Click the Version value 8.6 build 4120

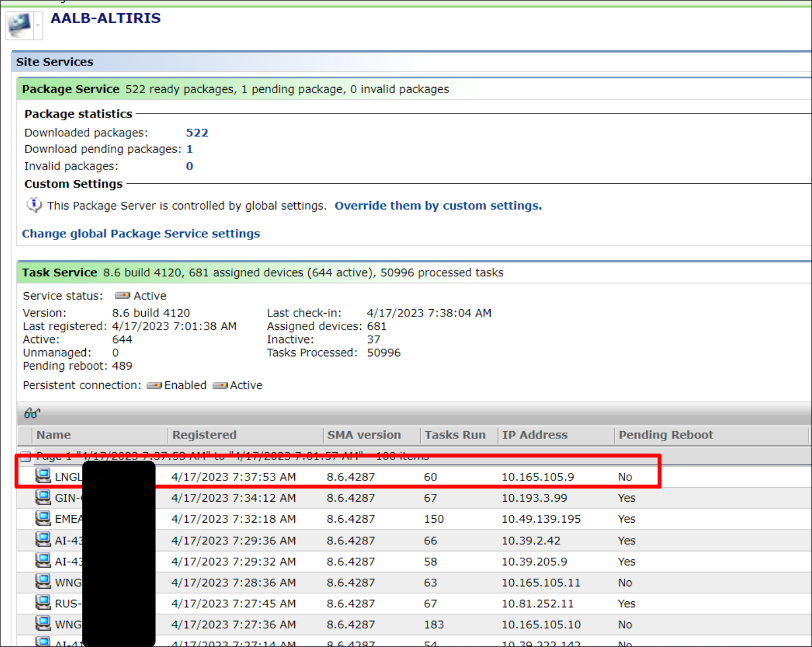tap(151, 313)
